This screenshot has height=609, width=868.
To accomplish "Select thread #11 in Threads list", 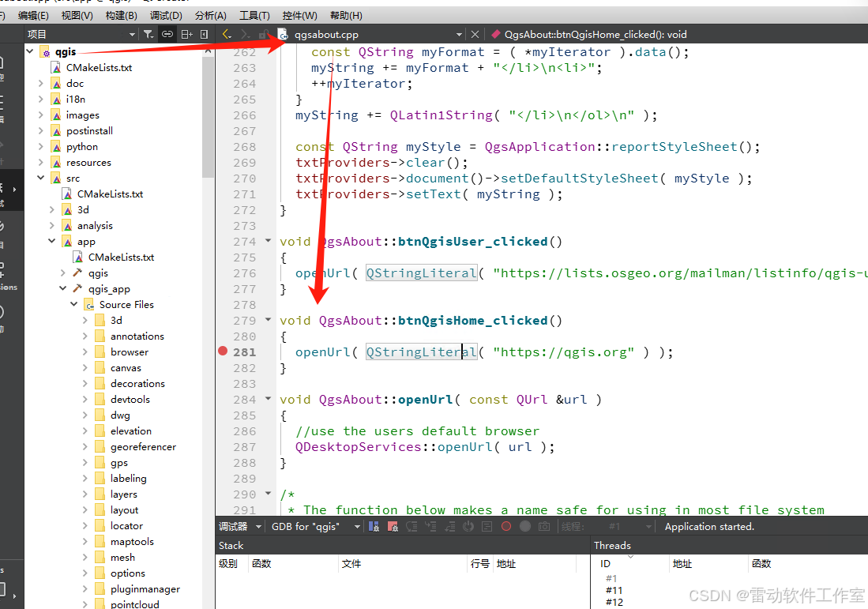I will [614, 590].
